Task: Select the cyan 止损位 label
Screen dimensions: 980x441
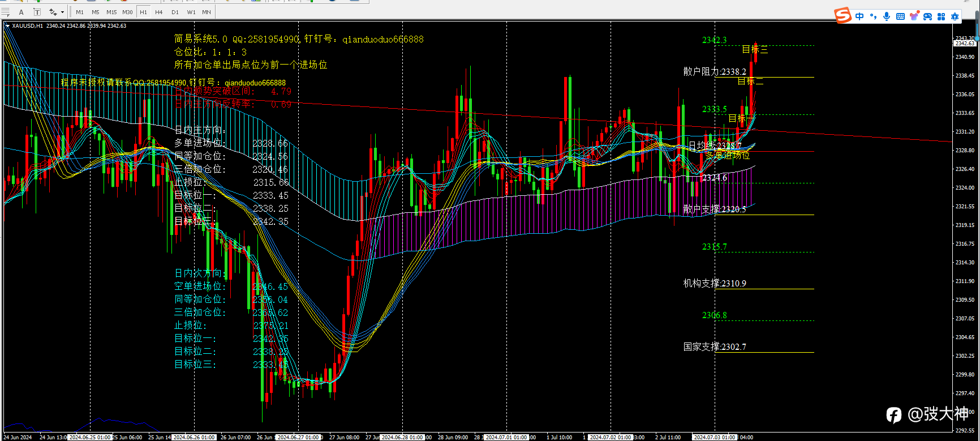Action: pos(191,326)
